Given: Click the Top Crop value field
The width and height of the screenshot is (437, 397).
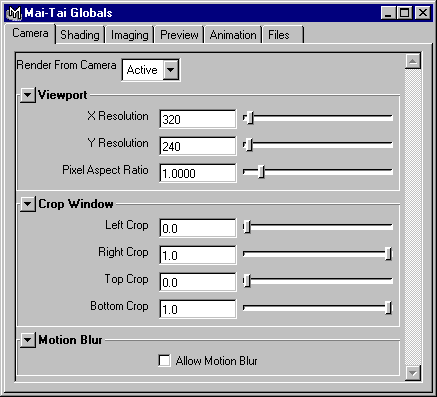Looking at the screenshot, I should click(x=198, y=282).
